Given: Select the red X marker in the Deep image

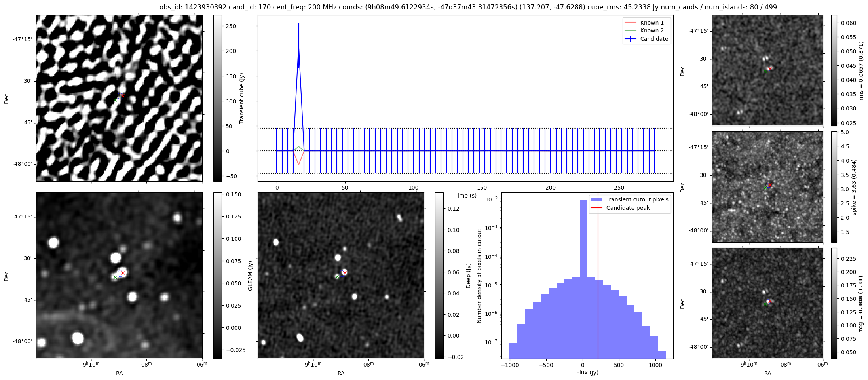Looking at the screenshot, I should tap(345, 272).
